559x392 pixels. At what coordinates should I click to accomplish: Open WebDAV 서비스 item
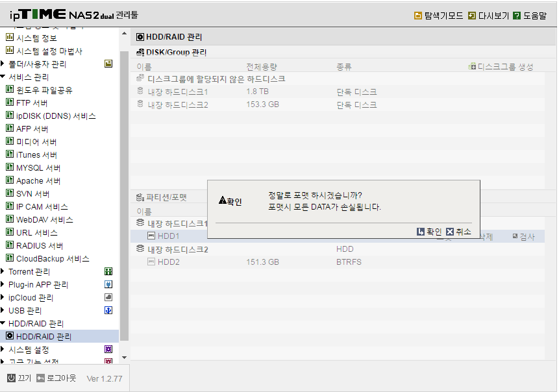tap(40, 219)
